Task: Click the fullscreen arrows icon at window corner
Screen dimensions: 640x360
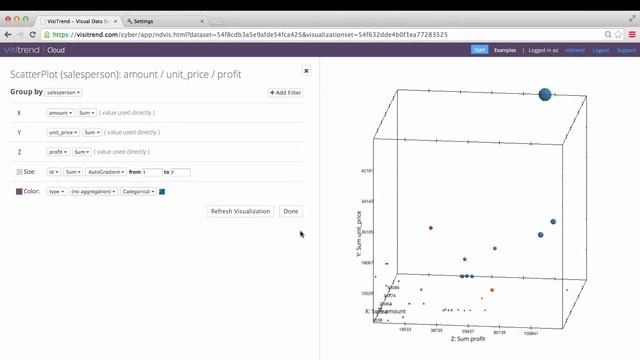Action: pyautogui.click(x=632, y=18)
